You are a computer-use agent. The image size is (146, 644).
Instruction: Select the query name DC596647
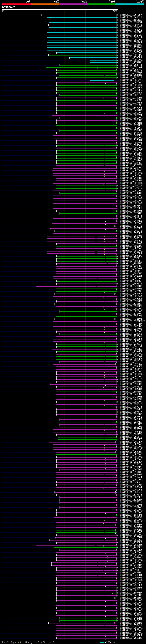pos(8,7)
